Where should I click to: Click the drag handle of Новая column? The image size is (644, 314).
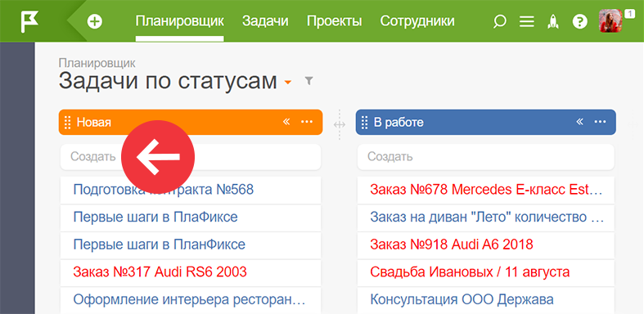point(68,123)
